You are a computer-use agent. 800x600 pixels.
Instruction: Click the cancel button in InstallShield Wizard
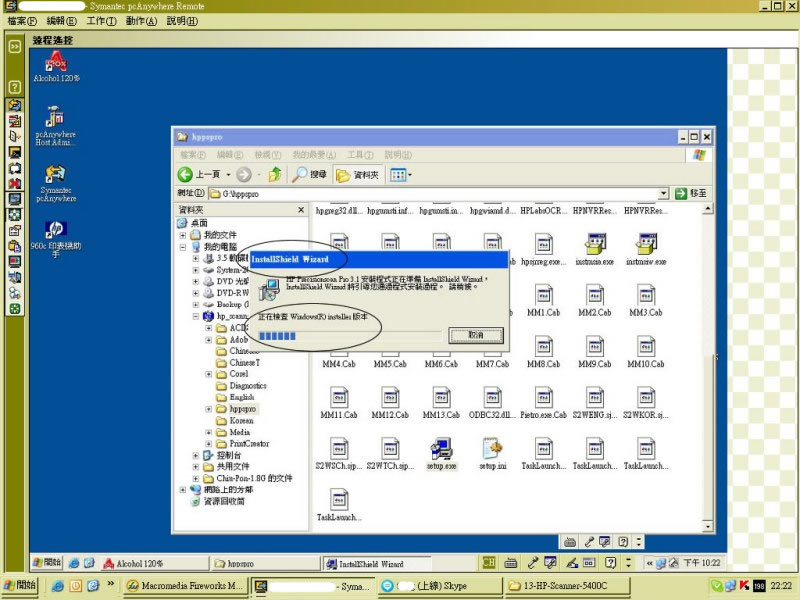pyautogui.click(x=475, y=335)
